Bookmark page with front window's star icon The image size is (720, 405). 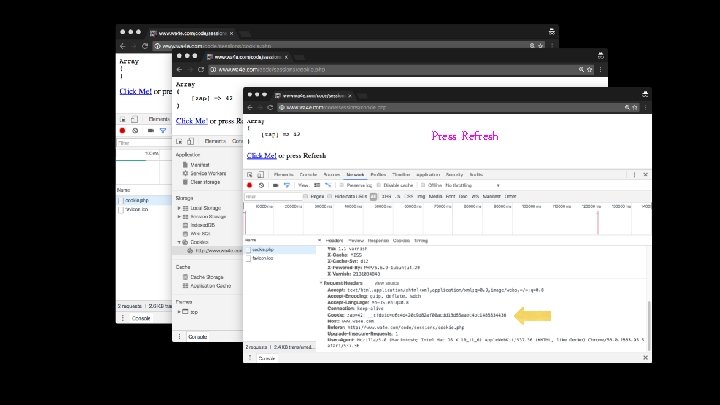pyautogui.click(x=635, y=107)
